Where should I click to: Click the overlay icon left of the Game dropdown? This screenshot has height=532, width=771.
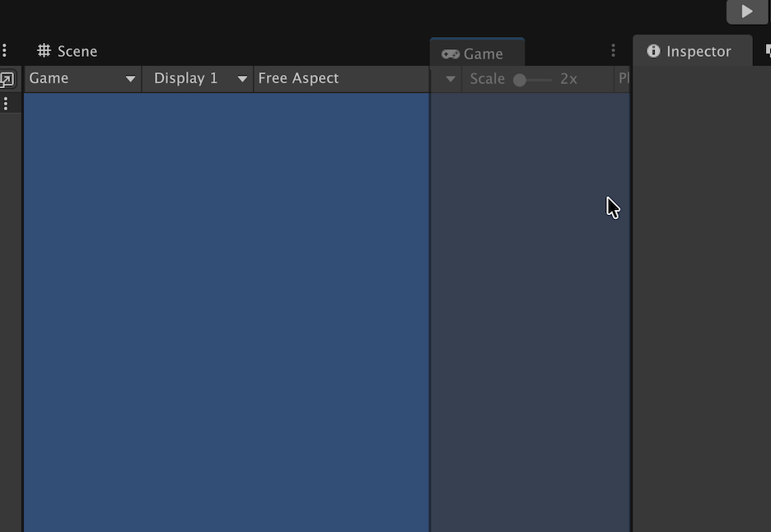pyautogui.click(x=7, y=80)
